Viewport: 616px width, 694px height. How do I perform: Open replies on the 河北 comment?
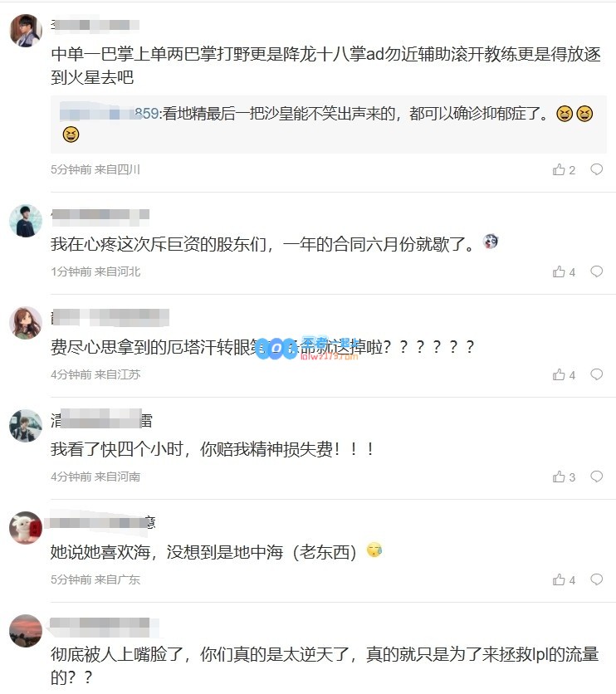coord(597,271)
